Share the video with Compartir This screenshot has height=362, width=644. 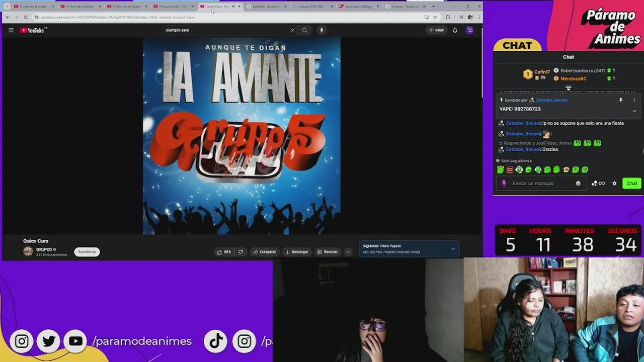click(265, 252)
